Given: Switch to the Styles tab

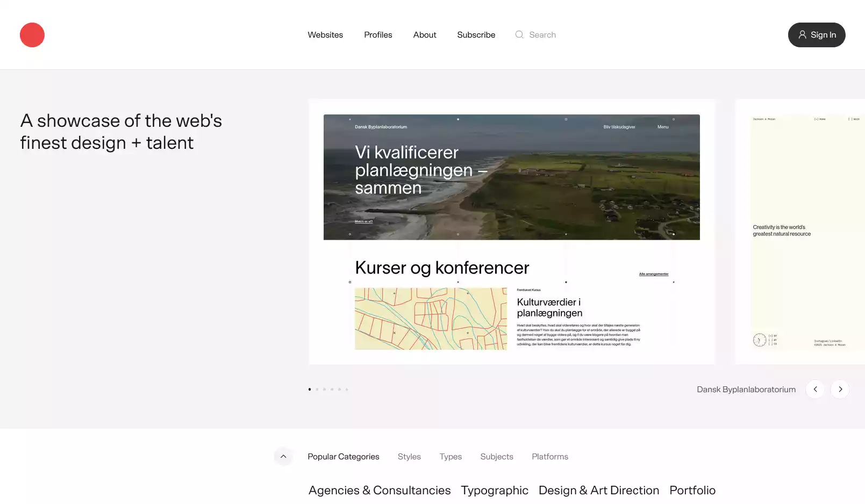Looking at the screenshot, I should coord(409,457).
